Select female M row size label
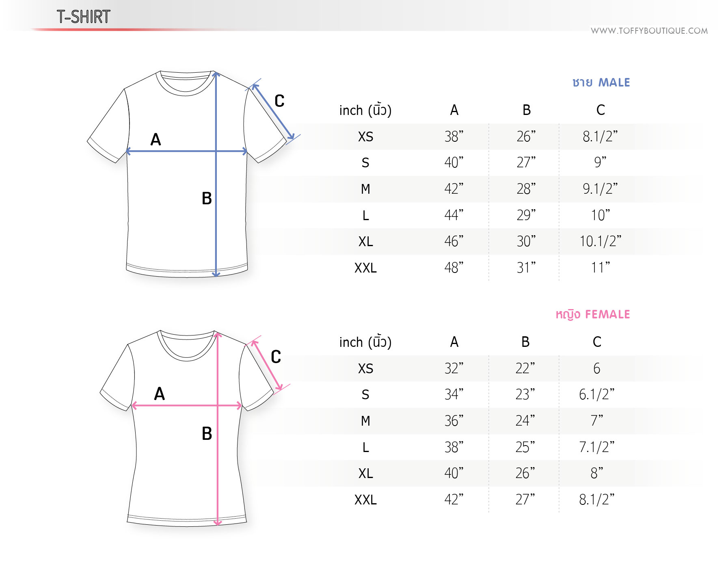 tap(365, 421)
